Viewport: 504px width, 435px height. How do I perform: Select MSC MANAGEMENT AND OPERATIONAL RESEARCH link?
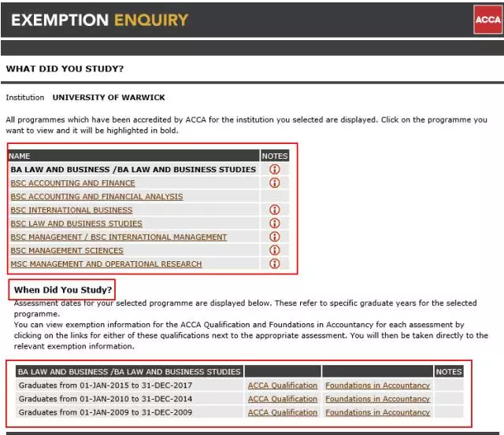[x=106, y=264]
